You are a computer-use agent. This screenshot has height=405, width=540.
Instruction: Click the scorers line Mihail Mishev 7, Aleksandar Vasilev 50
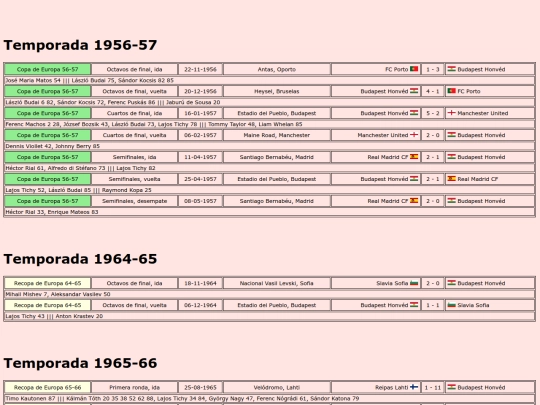pos(270,294)
